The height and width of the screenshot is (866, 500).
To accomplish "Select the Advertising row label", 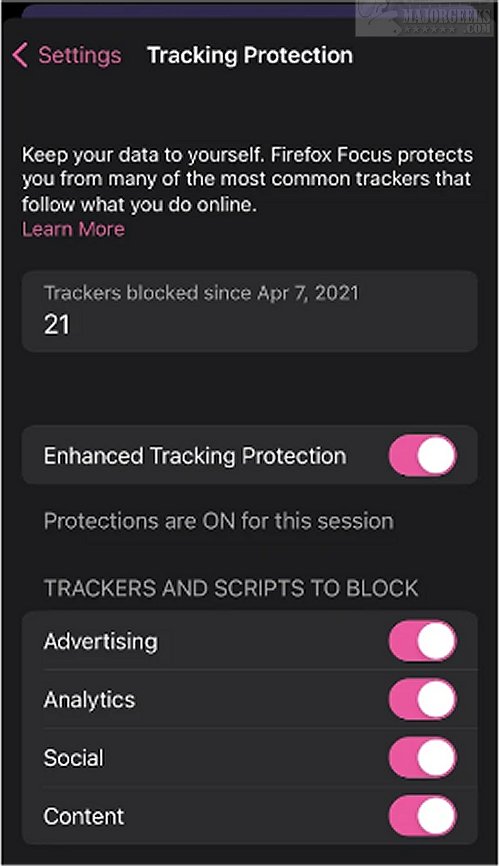I will coord(101,641).
